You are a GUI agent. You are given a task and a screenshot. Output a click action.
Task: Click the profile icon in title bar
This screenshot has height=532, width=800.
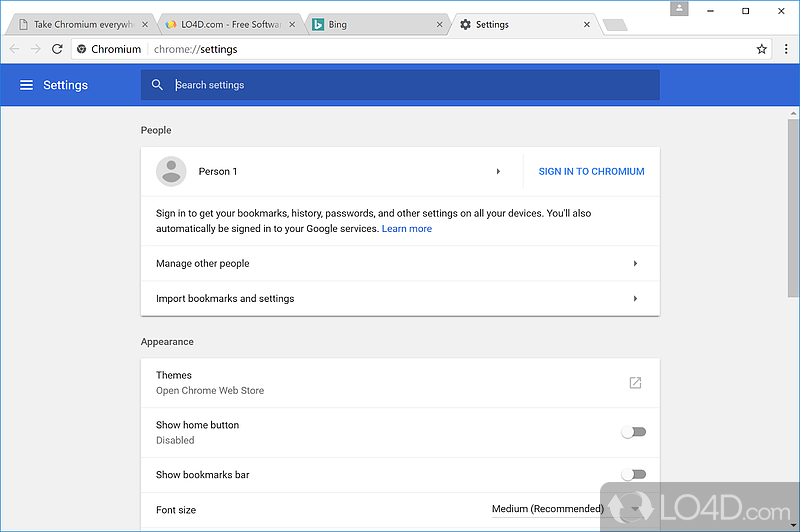(x=680, y=10)
